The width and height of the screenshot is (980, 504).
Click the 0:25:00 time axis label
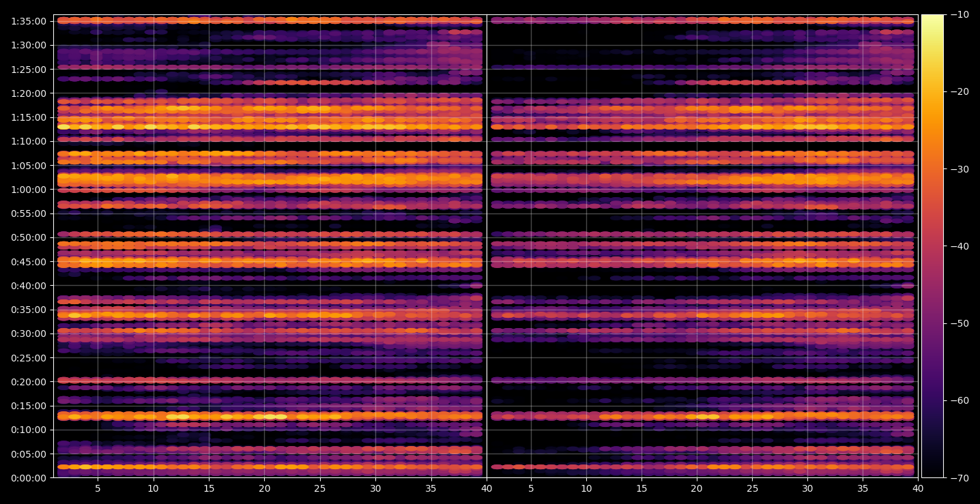click(29, 358)
